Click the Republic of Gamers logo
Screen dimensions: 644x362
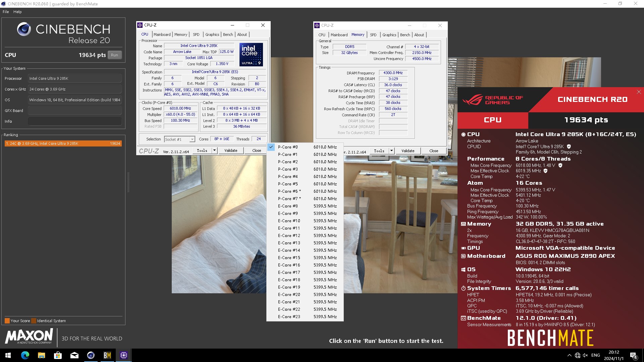point(493,100)
